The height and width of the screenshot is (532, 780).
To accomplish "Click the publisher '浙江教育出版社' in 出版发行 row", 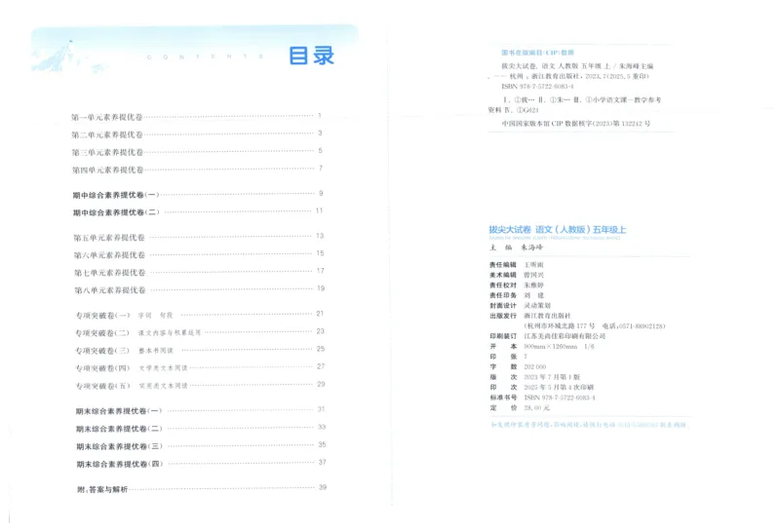I will pos(548,316).
